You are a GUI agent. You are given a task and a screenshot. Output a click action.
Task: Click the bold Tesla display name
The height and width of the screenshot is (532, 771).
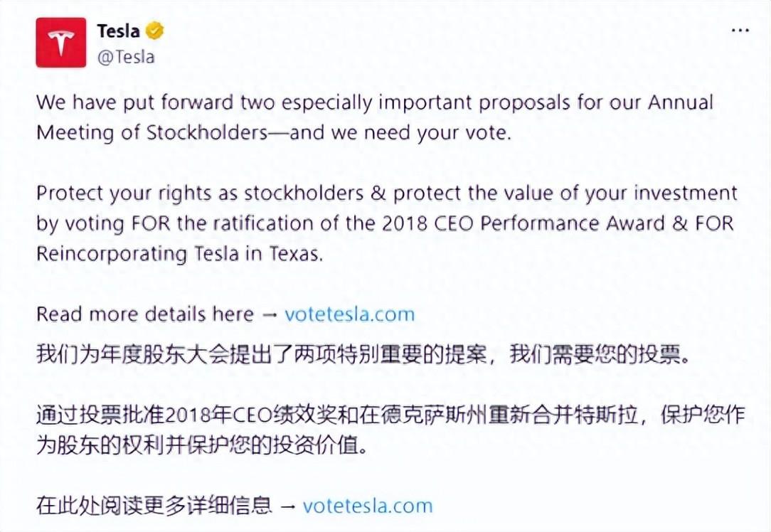pos(118,31)
